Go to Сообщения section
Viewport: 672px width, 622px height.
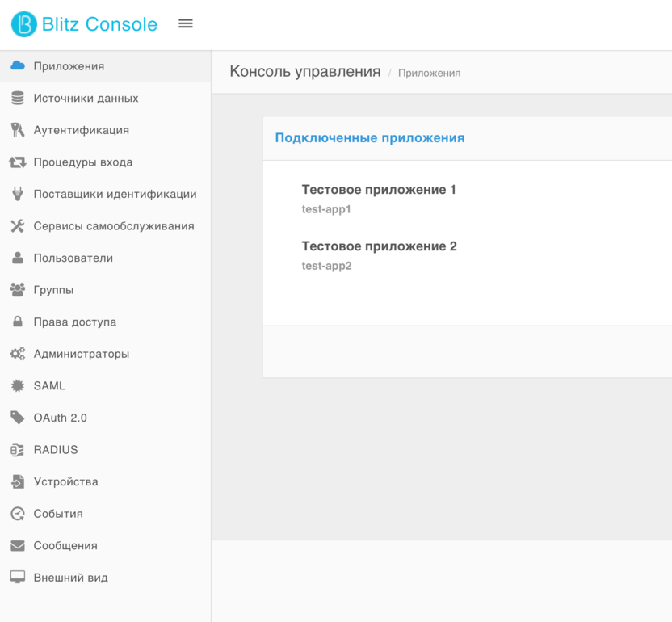click(x=106, y=546)
